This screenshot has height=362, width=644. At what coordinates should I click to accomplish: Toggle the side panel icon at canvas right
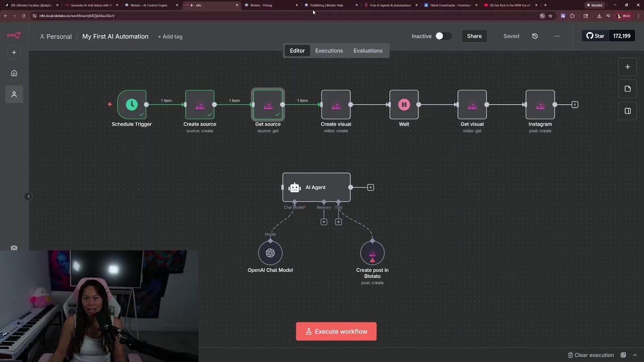pyautogui.click(x=627, y=111)
